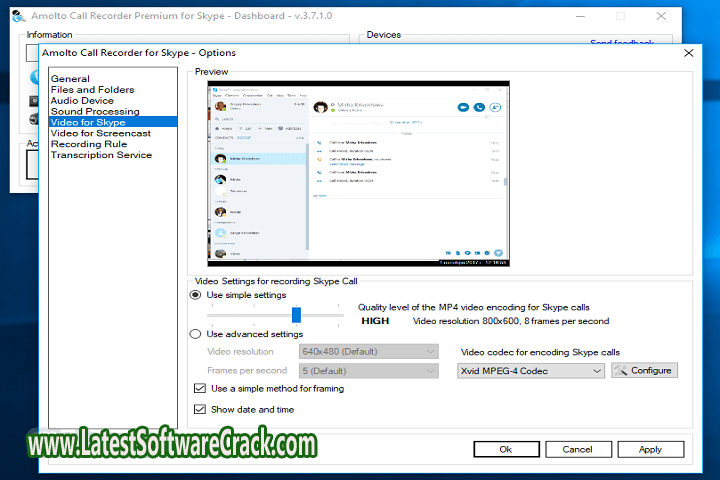
Task: Click the Configure codec button
Action: 644,370
